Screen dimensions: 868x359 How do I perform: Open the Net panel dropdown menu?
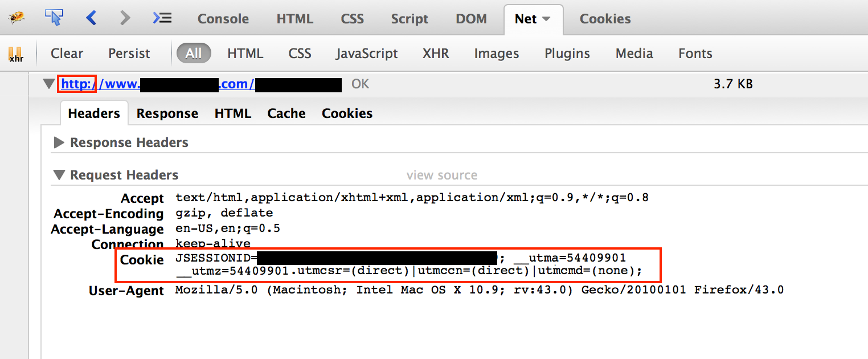click(547, 19)
